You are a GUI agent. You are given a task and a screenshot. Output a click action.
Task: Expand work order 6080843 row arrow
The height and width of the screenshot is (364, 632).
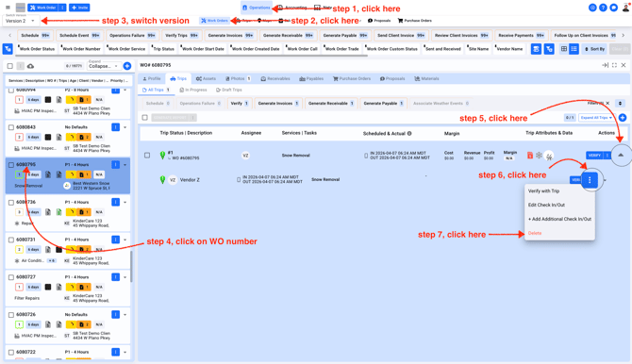125,127
